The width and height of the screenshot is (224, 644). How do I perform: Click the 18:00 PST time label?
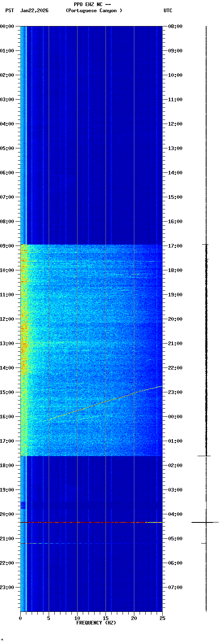coord(7,466)
